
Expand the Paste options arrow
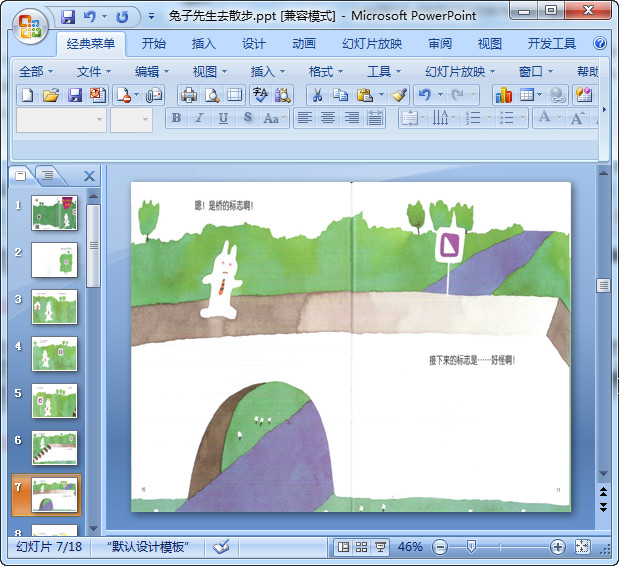(381, 95)
